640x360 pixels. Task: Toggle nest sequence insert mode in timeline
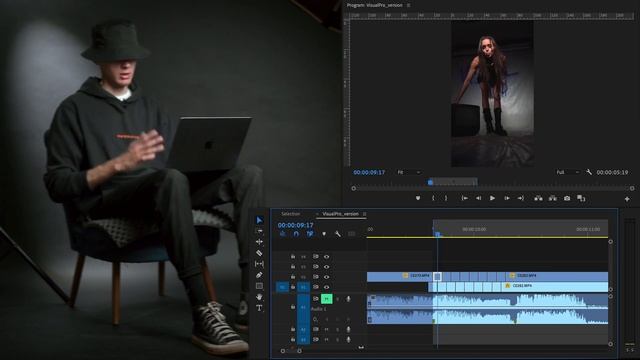coord(282,234)
